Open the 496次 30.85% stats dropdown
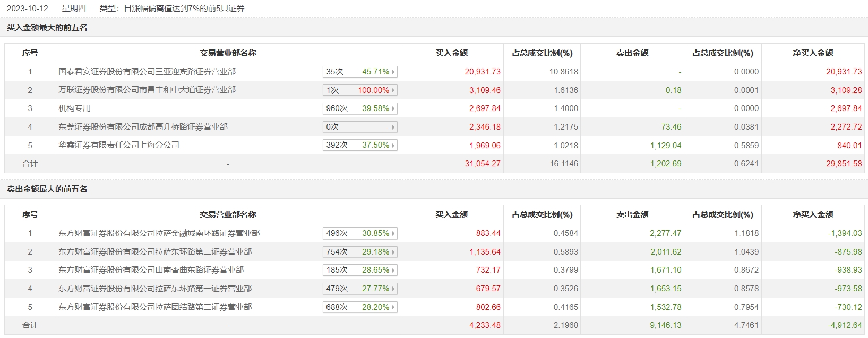 (x=360, y=233)
